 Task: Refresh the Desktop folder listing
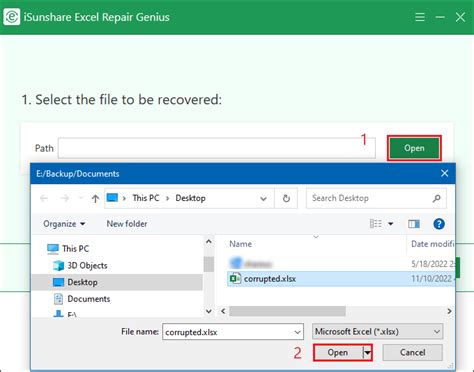coord(286,198)
